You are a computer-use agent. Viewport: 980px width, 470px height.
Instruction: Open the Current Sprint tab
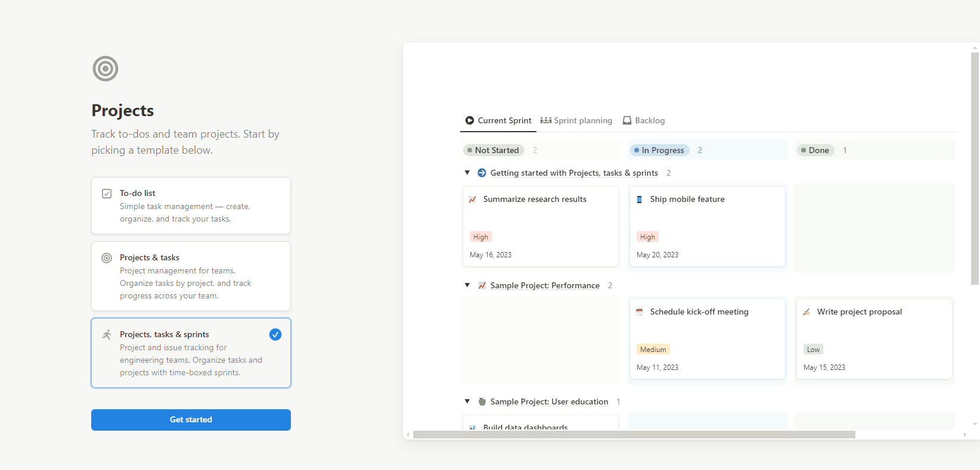point(498,120)
